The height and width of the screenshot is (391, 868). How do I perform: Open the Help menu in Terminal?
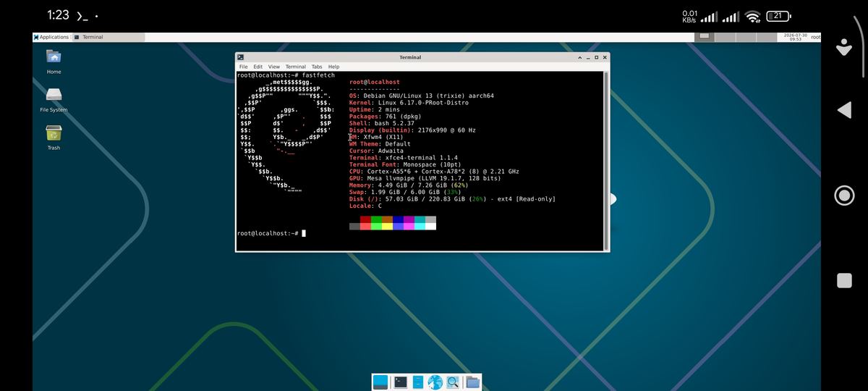[x=333, y=67]
